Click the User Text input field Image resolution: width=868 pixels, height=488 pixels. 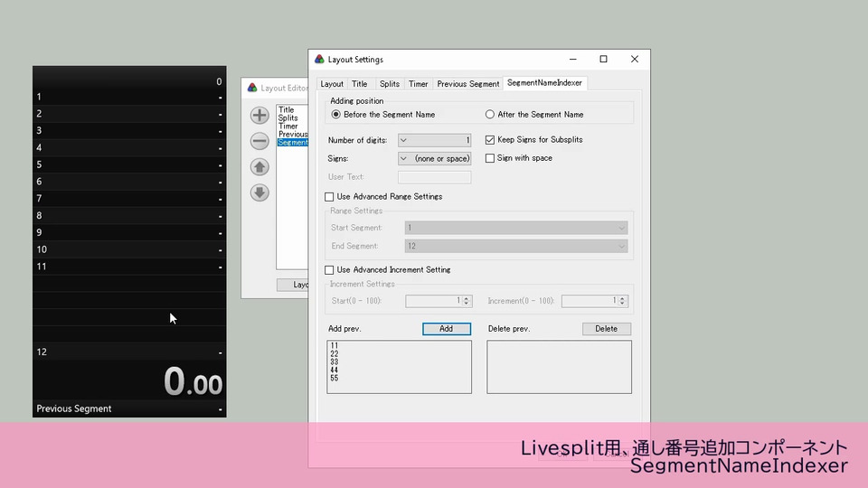(x=435, y=177)
